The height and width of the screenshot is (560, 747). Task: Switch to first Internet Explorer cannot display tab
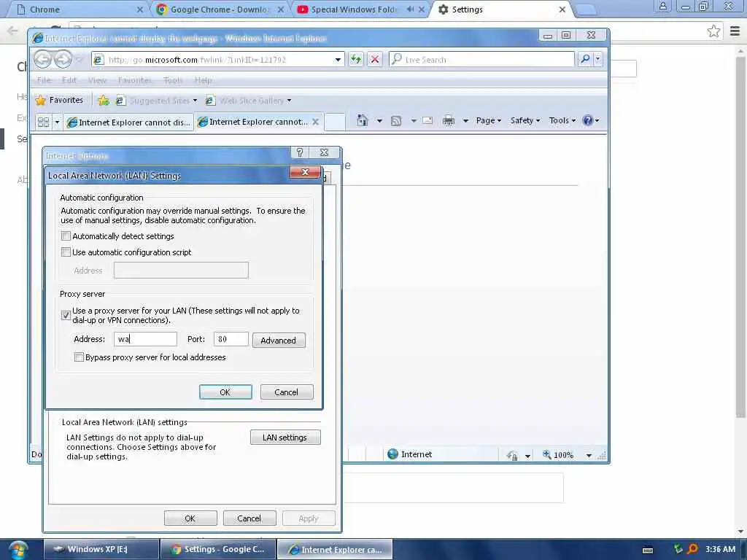point(128,122)
